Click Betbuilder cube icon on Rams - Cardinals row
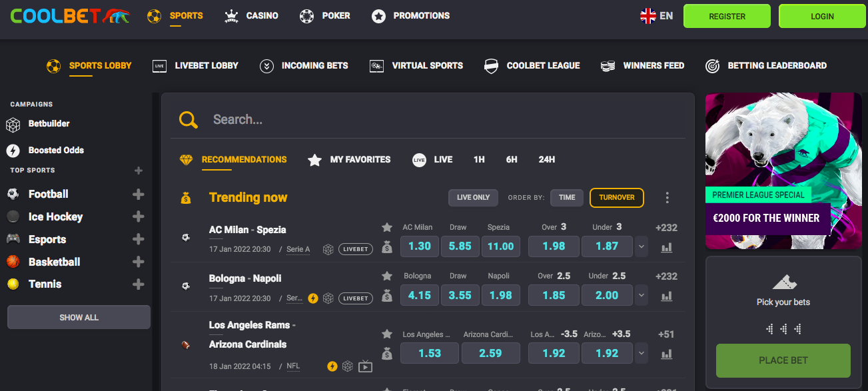The image size is (868, 391). pyautogui.click(x=347, y=366)
